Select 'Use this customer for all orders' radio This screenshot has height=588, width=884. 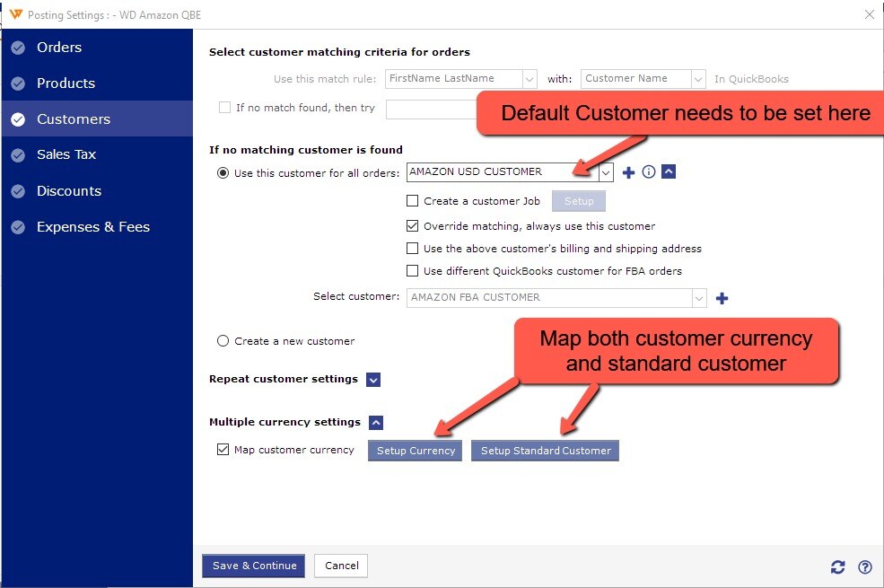[223, 173]
